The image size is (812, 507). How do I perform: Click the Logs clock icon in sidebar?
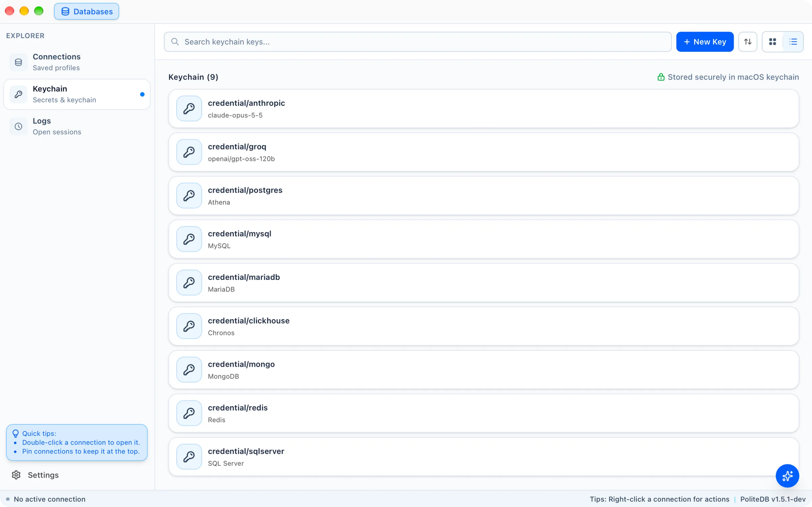[x=18, y=126]
